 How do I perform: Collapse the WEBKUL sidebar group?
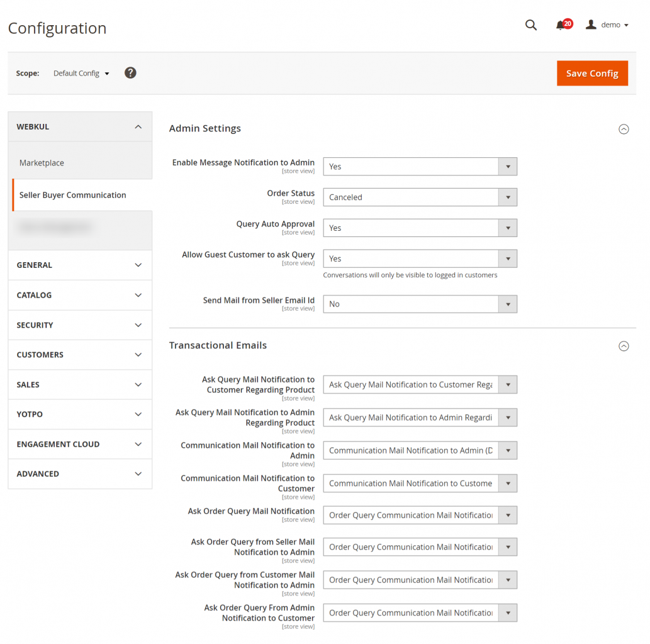click(x=80, y=127)
